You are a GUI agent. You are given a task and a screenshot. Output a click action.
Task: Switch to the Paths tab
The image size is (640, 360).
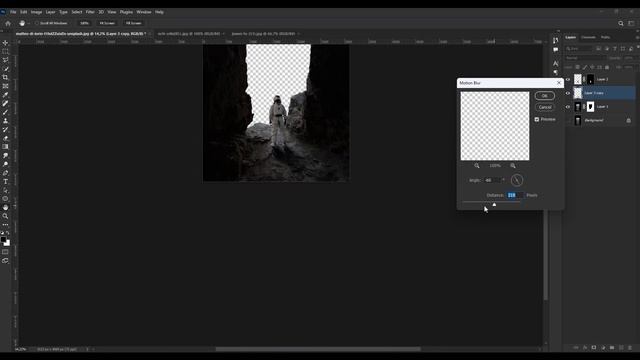(x=605, y=37)
